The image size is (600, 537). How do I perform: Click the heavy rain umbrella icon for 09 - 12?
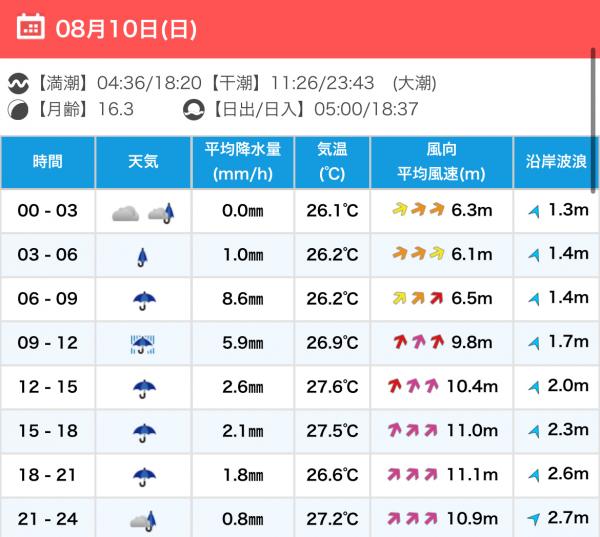pos(142,344)
